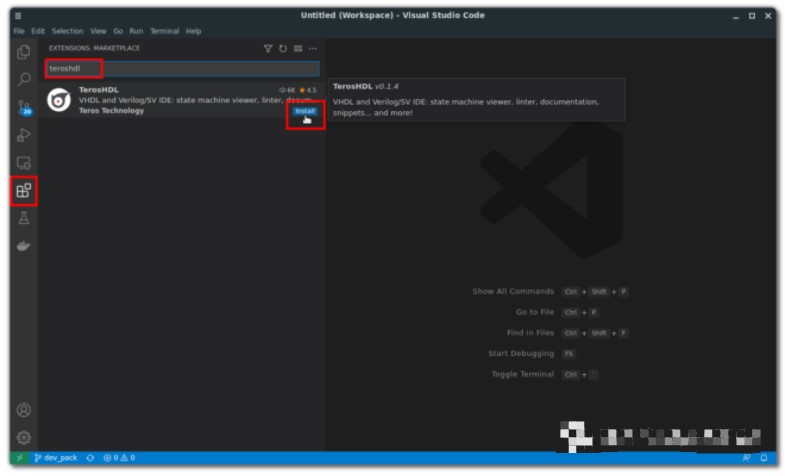
Task: Open the Terminal menu
Action: (x=165, y=31)
